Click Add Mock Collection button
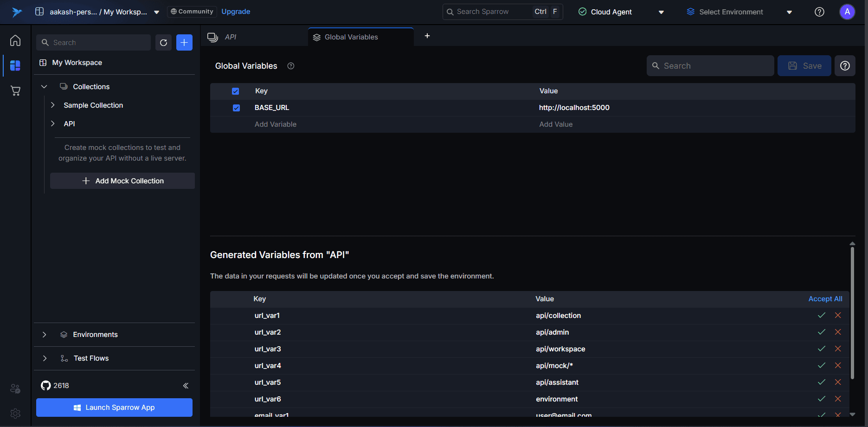Viewport: 868px width, 427px height. click(x=122, y=181)
